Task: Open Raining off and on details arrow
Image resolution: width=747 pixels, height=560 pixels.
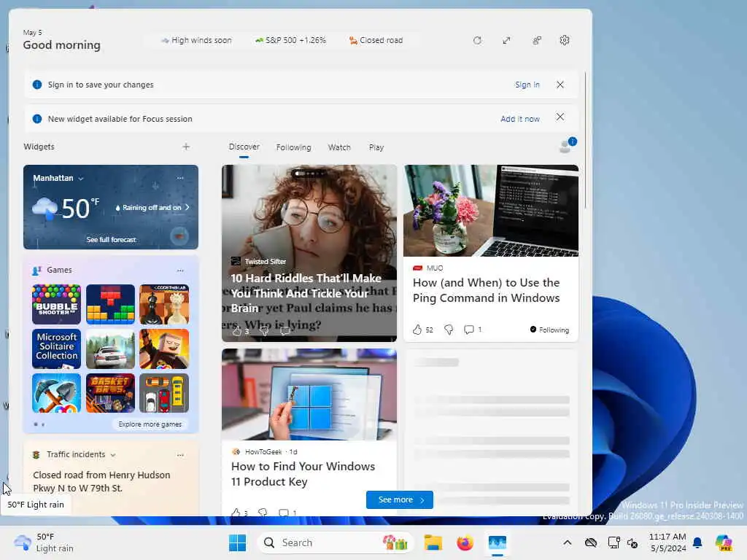Action: (187, 208)
